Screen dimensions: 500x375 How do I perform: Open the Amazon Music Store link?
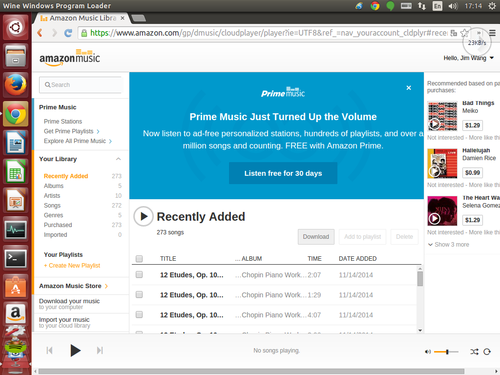coord(73,286)
